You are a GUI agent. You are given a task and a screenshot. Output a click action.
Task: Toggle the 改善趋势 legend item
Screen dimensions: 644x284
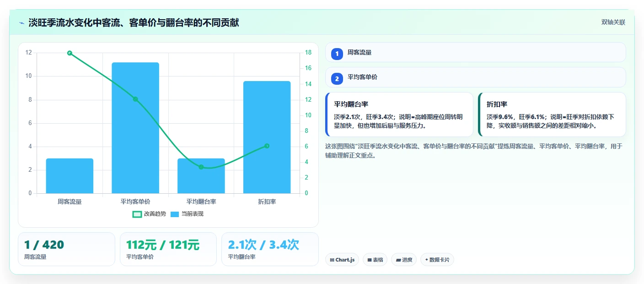[x=149, y=214]
